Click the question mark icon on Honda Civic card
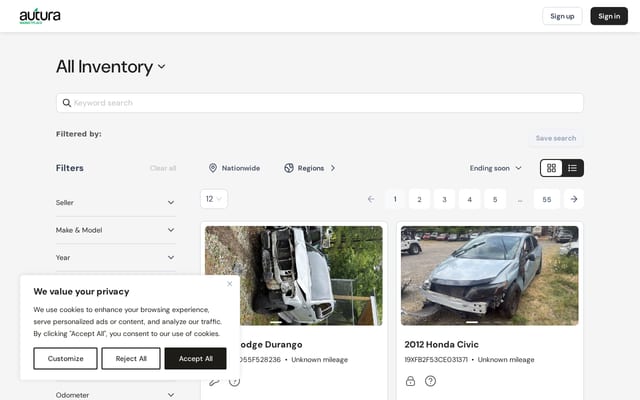This screenshot has width=640, height=400. coord(430,381)
